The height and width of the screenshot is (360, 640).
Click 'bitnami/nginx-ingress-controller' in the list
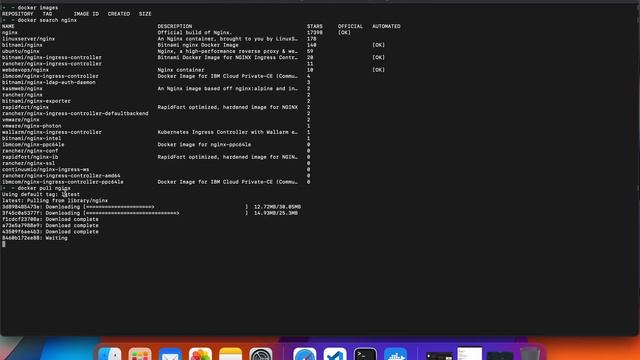click(52, 58)
